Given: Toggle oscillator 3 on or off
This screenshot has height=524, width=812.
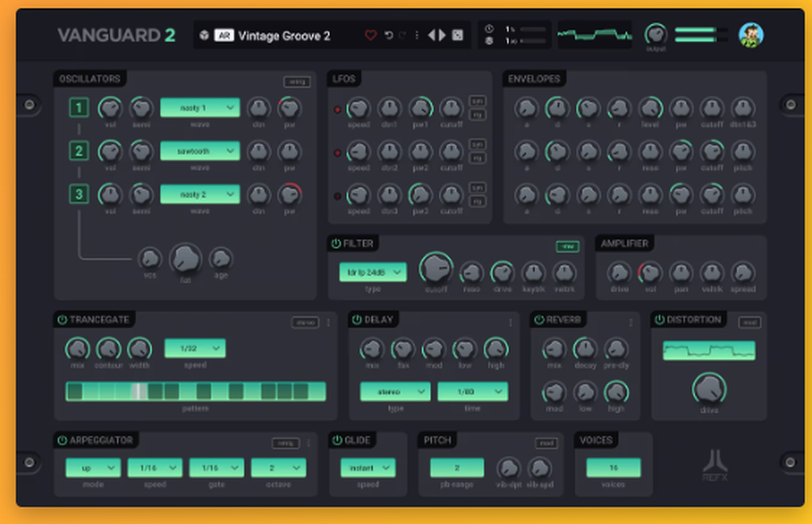Looking at the screenshot, I should (x=79, y=194).
